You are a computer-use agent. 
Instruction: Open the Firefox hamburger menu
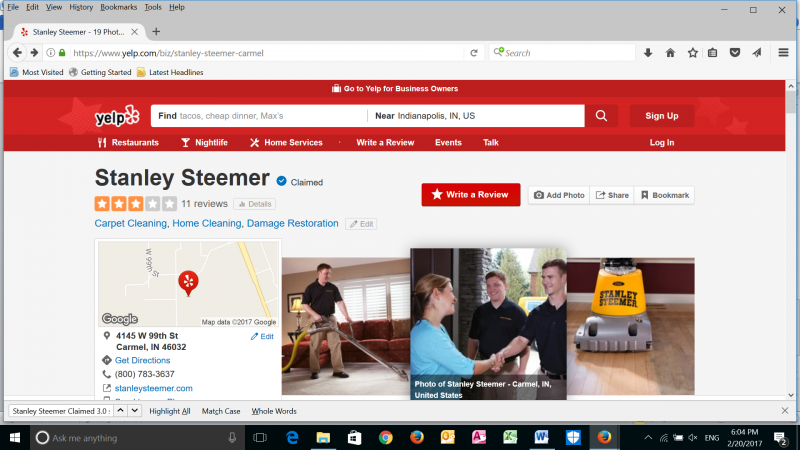click(x=783, y=53)
